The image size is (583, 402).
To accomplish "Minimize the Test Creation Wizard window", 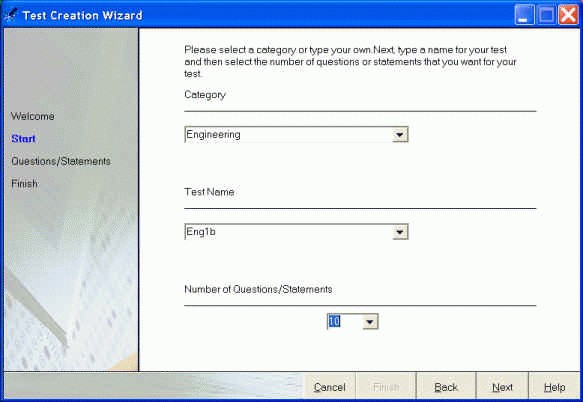I will tap(524, 15).
